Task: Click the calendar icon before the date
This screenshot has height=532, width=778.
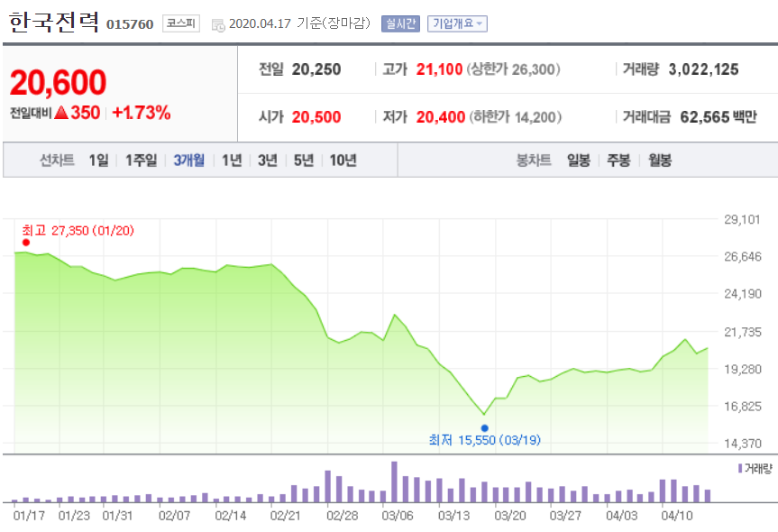Action: 218,25
